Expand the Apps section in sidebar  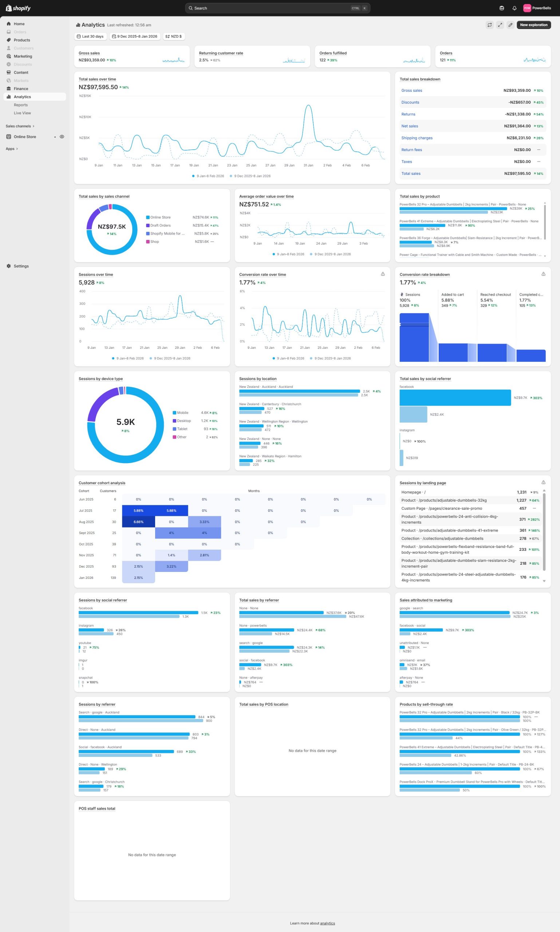tap(12, 149)
